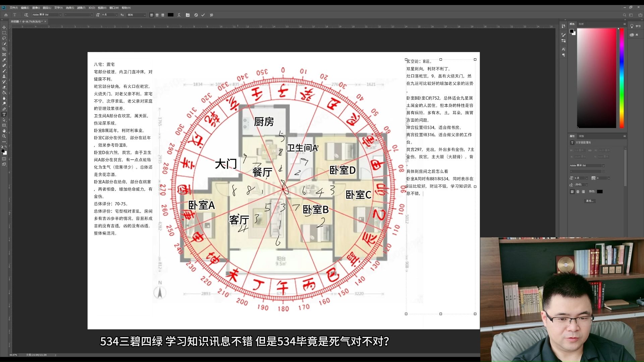Click the Home icon in options bar
644x362 pixels.
[x=6, y=15]
